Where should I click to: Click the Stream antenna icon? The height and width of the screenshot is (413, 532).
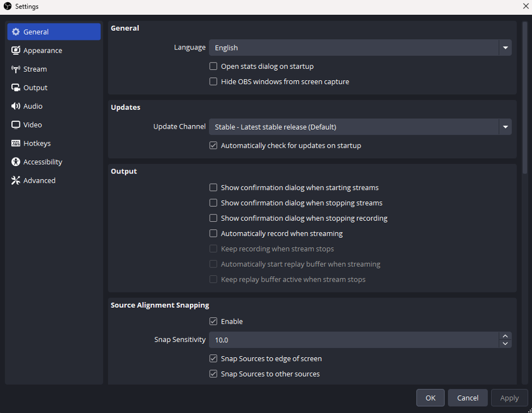(x=16, y=69)
